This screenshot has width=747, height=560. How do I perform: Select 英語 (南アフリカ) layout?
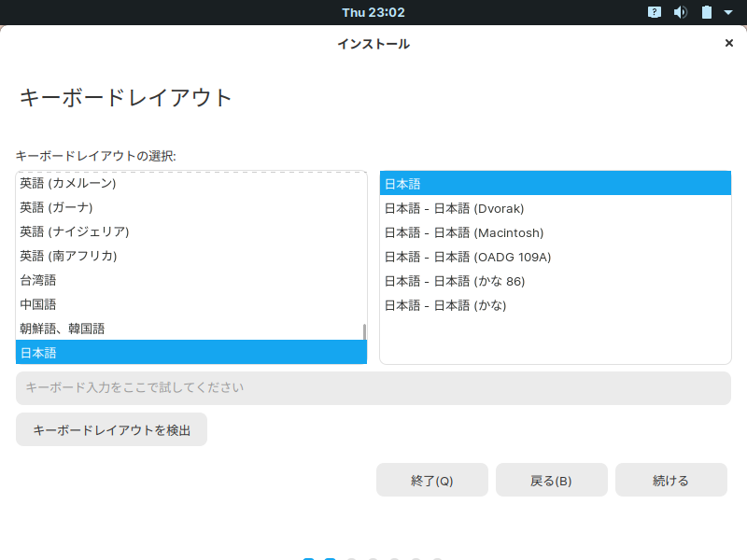(x=191, y=256)
